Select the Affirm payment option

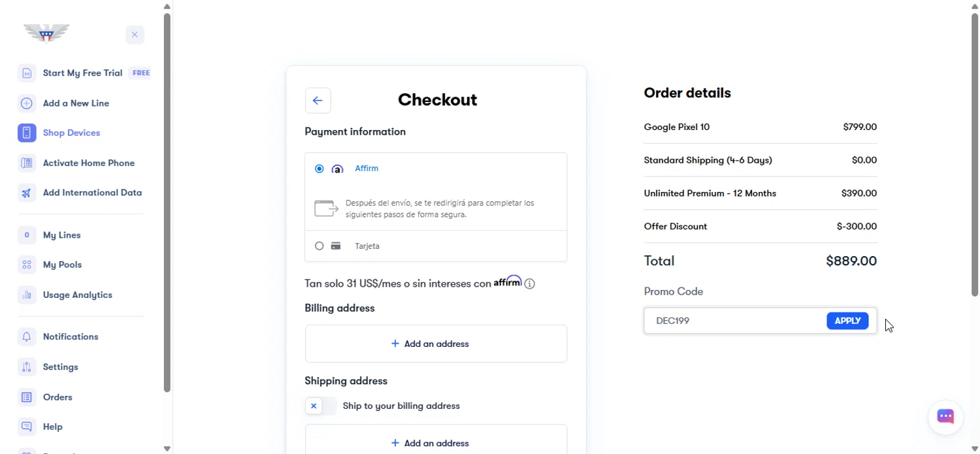(319, 169)
